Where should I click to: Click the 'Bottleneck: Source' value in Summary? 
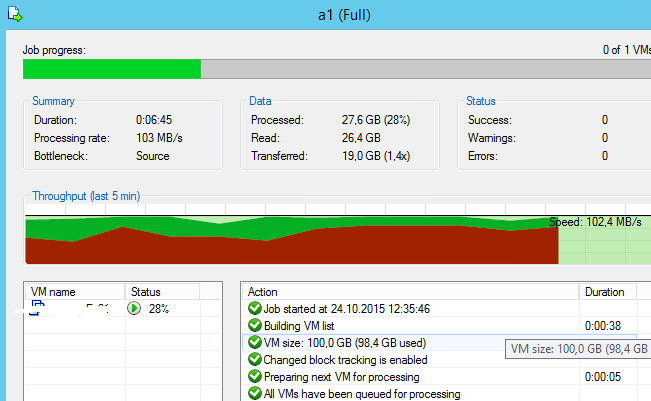pos(152,156)
